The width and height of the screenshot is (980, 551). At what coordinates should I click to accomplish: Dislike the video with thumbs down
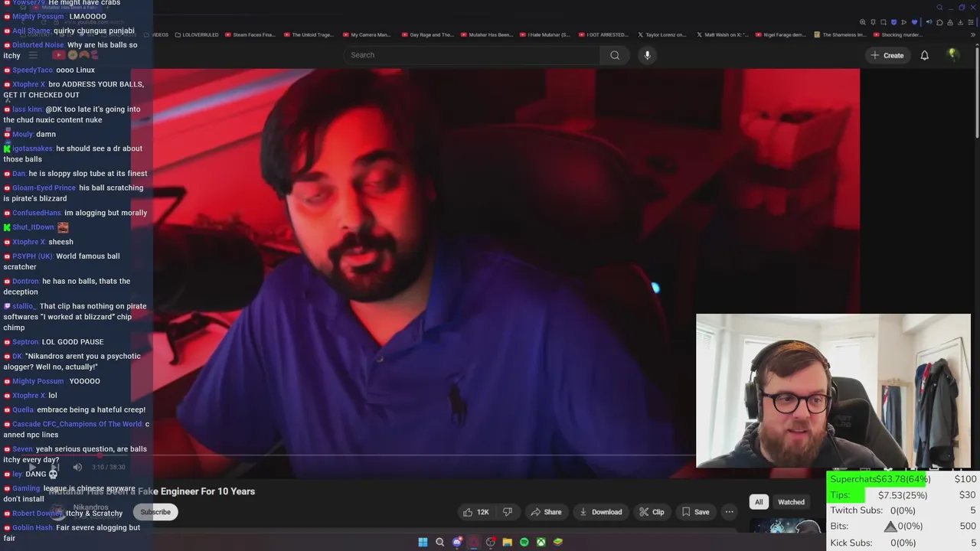point(507,512)
